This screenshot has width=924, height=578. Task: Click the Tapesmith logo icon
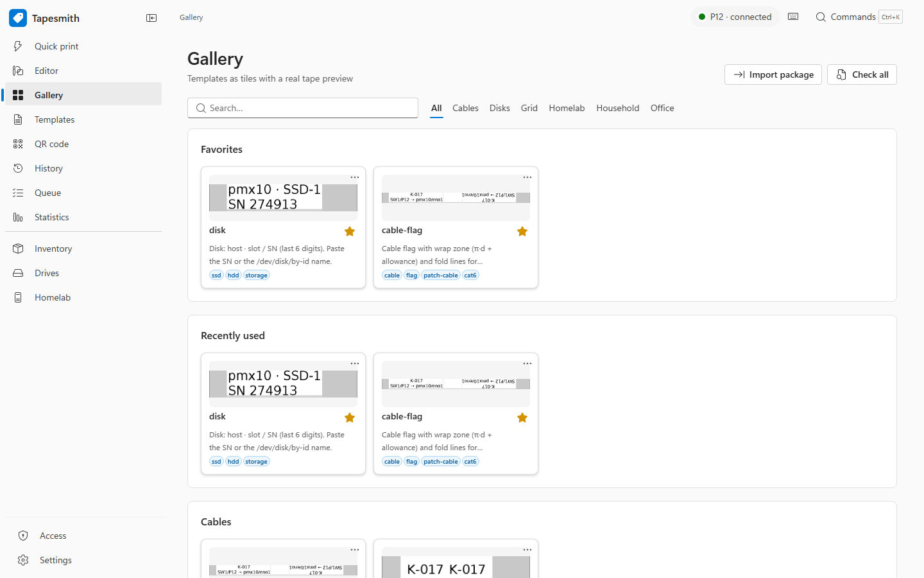pos(18,18)
